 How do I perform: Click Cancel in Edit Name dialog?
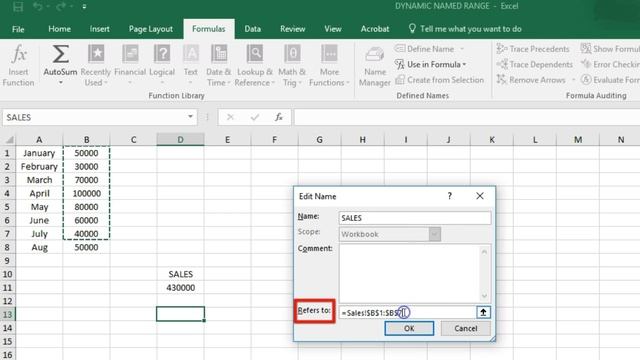pyautogui.click(x=465, y=329)
